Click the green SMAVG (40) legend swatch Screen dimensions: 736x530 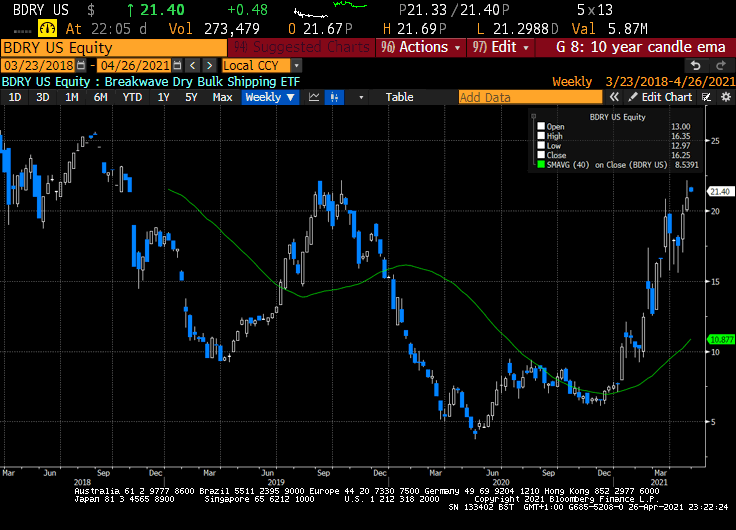point(541,165)
